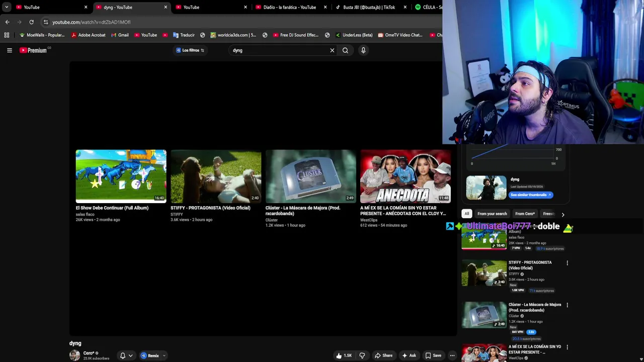The width and height of the screenshot is (644, 362).
Task: Like the video (1.5K)
Action: (344, 355)
